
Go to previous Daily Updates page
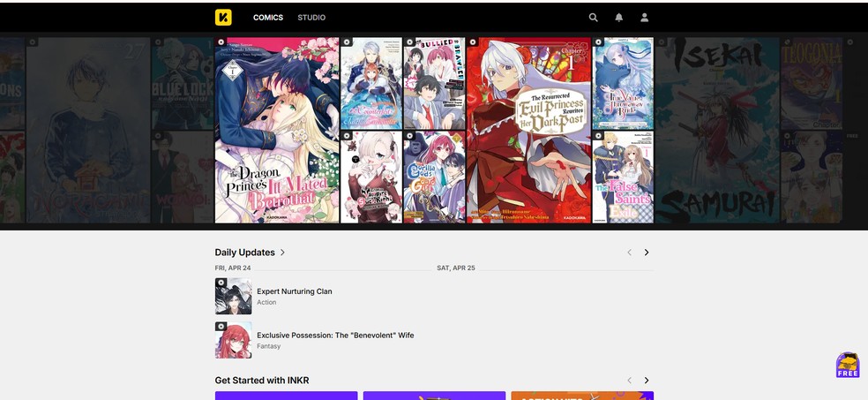click(629, 252)
